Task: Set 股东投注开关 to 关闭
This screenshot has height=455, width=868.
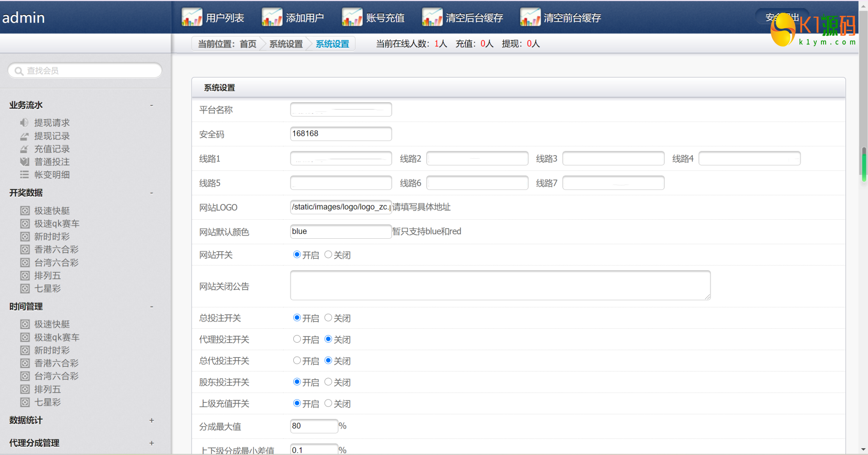Action: [x=328, y=382]
